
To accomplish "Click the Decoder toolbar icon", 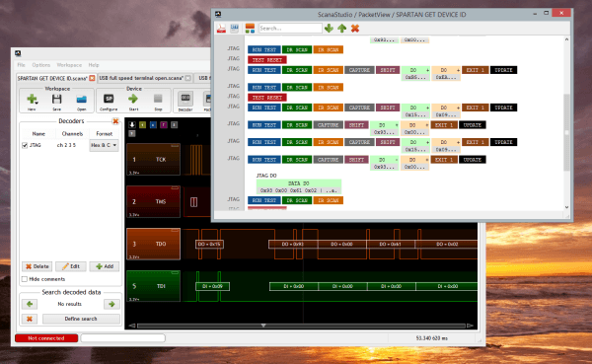I will [x=185, y=99].
